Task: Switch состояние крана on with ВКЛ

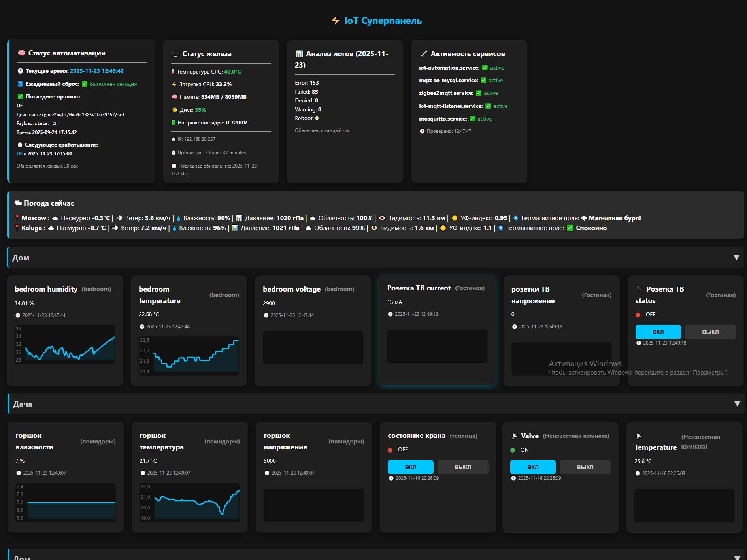Action: (410, 467)
